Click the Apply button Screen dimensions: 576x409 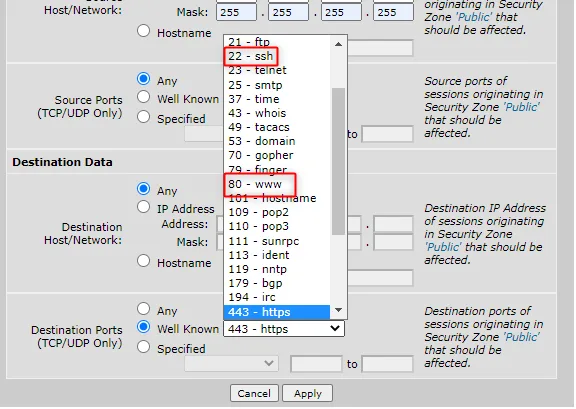pos(307,393)
